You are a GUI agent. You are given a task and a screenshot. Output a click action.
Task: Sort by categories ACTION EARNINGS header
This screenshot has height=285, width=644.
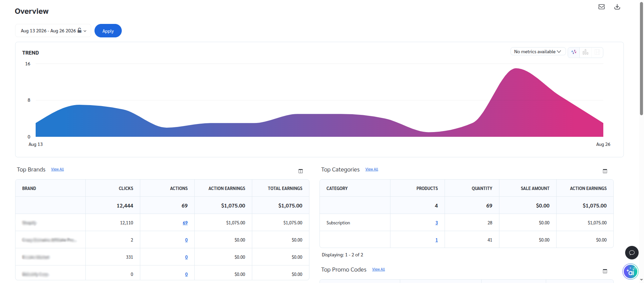coord(588,188)
